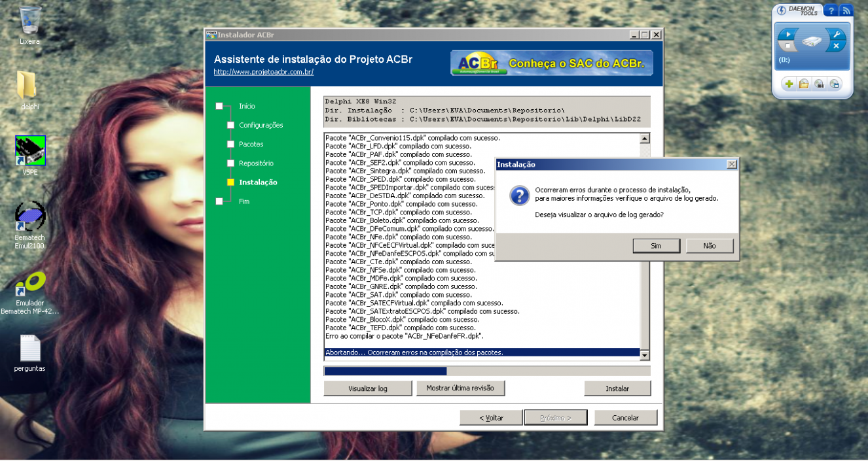Click Sim to view the log file
Image resolution: width=868 pixels, height=461 pixels.
click(656, 246)
